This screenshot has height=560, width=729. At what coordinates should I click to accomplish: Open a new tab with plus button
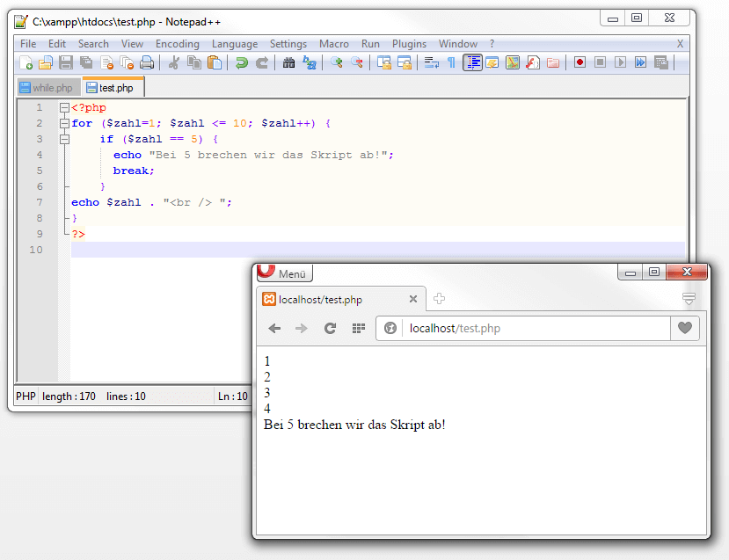439,299
